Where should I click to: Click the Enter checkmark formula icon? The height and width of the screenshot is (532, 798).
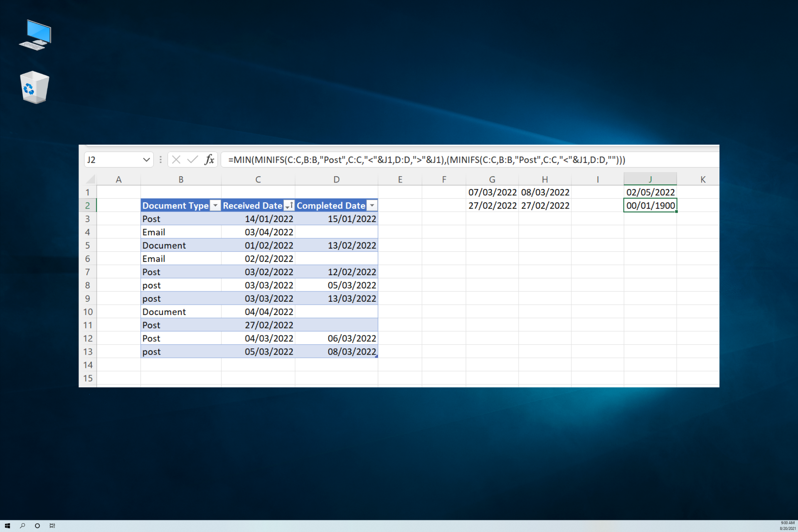click(192, 160)
